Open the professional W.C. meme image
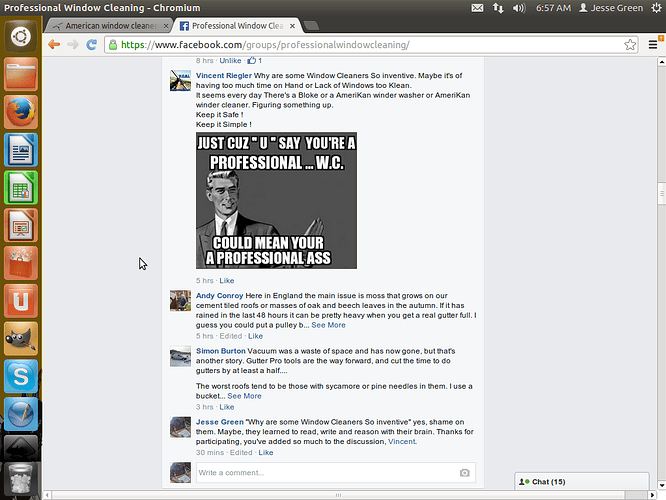 click(276, 201)
